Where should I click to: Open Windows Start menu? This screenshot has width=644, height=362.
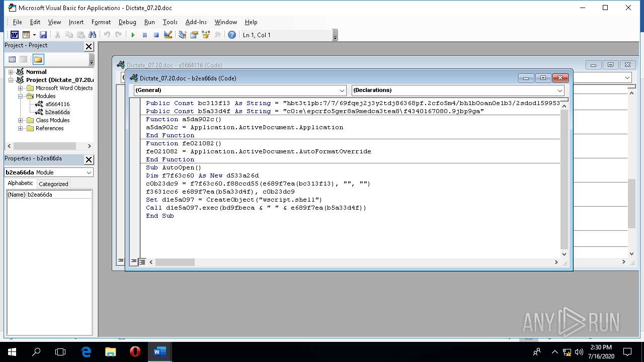(x=12, y=352)
